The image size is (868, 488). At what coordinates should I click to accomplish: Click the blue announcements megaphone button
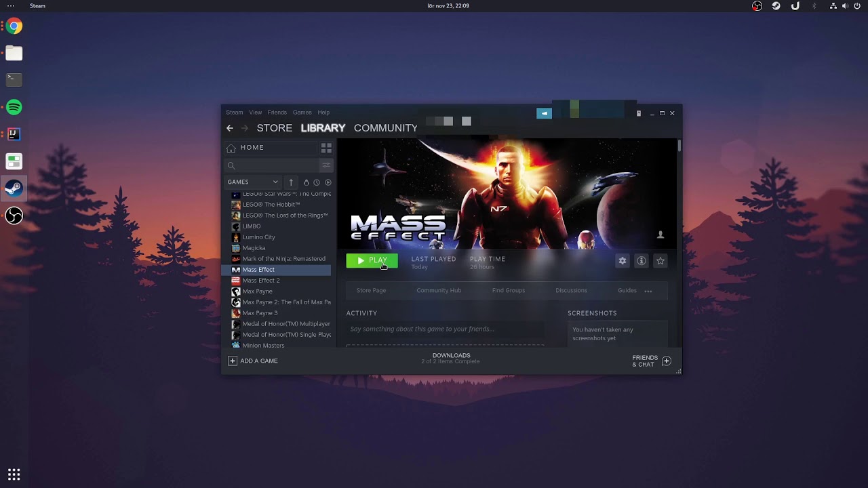tap(544, 113)
